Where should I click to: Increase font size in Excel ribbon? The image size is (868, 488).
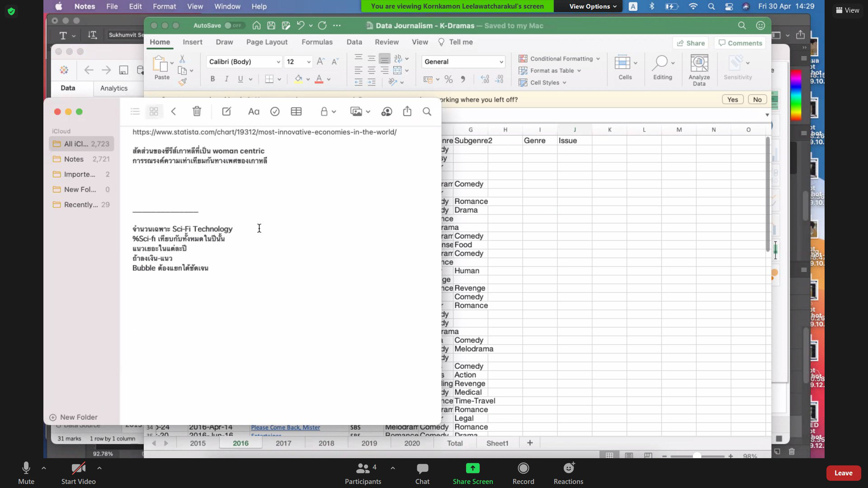click(x=321, y=61)
